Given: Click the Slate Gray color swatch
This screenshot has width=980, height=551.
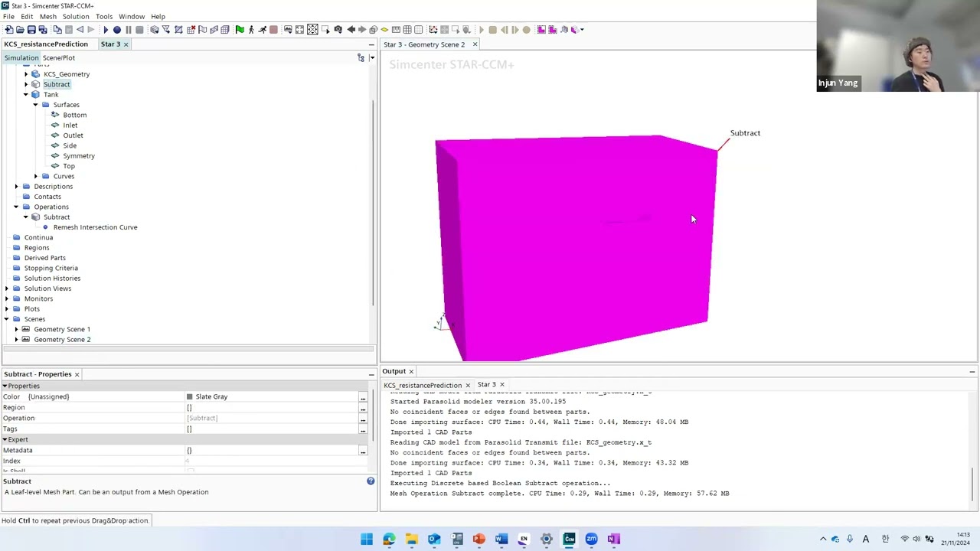Looking at the screenshot, I should pyautogui.click(x=189, y=397).
